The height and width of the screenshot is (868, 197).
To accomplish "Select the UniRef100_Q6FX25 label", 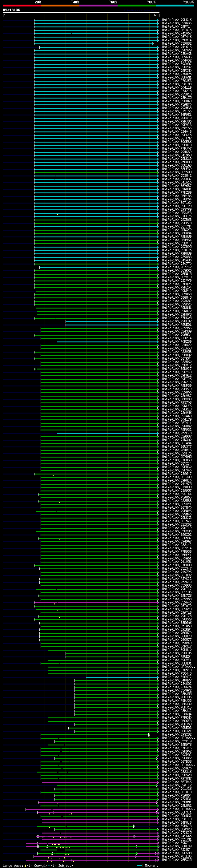I will click(x=176, y=860).
